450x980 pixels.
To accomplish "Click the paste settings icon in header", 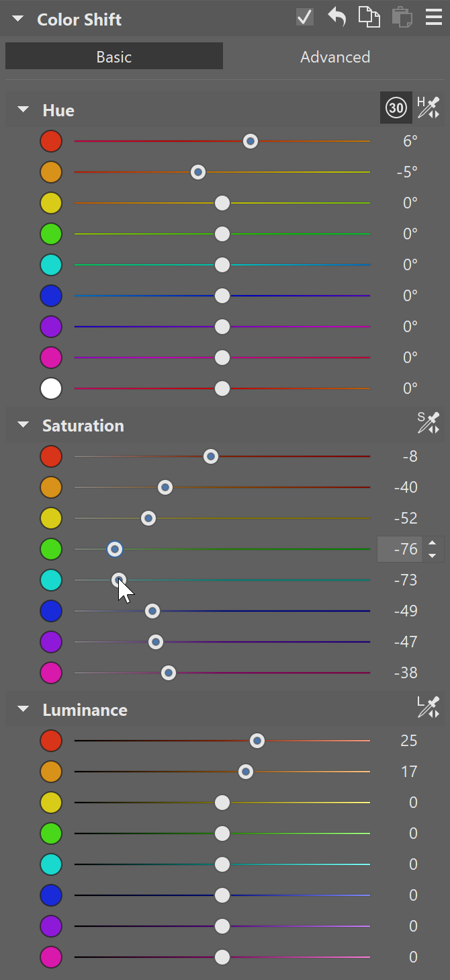I will click(402, 17).
